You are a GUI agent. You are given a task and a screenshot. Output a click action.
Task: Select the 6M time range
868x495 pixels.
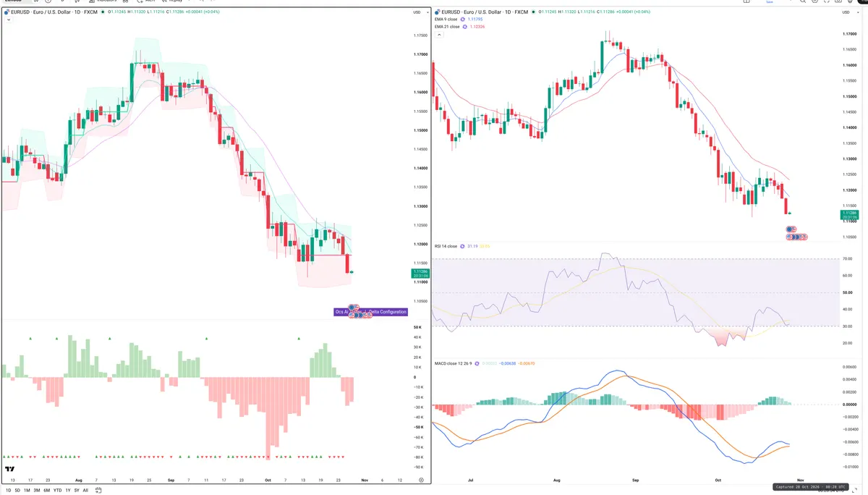pyautogui.click(x=47, y=490)
